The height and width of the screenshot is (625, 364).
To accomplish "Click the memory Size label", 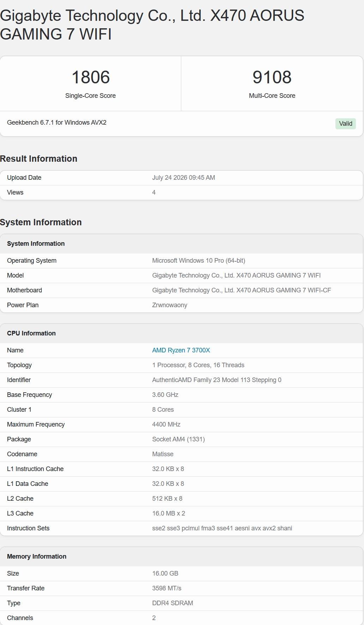I will click(13, 573).
